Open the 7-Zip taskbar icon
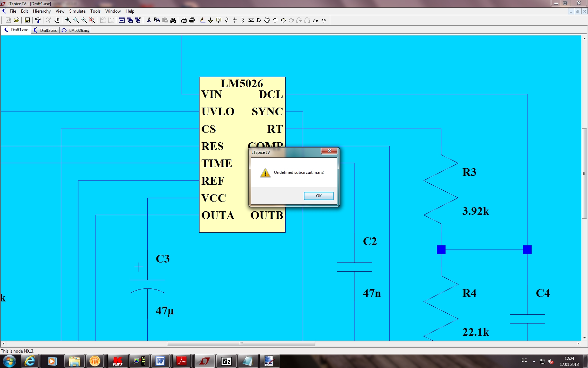The width and height of the screenshot is (588, 368). click(226, 361)
